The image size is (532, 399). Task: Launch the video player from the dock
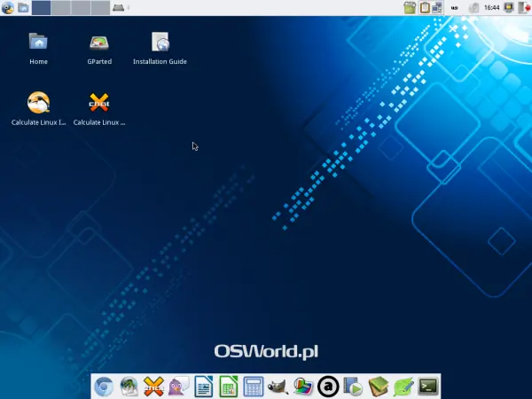[x=353, y=387]
